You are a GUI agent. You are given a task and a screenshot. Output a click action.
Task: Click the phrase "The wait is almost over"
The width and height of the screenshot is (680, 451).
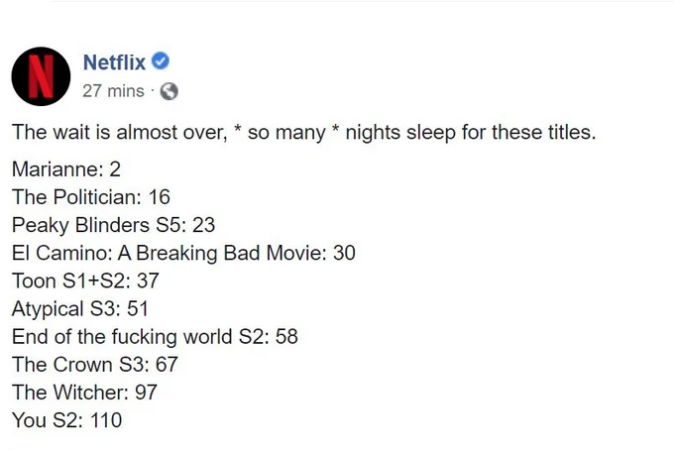pos(118,132)
